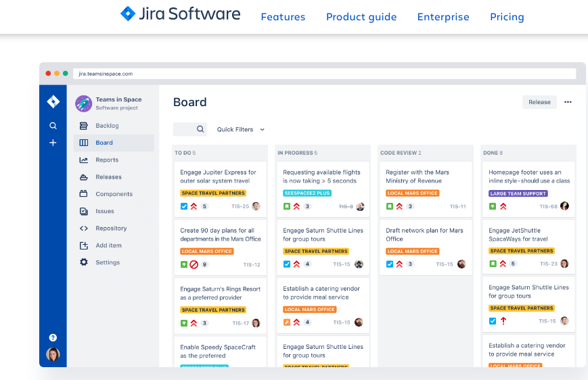Click the Settings gear icon
Image resolution: width=588 pixels, height=380 pixels.
pos(84,262)
